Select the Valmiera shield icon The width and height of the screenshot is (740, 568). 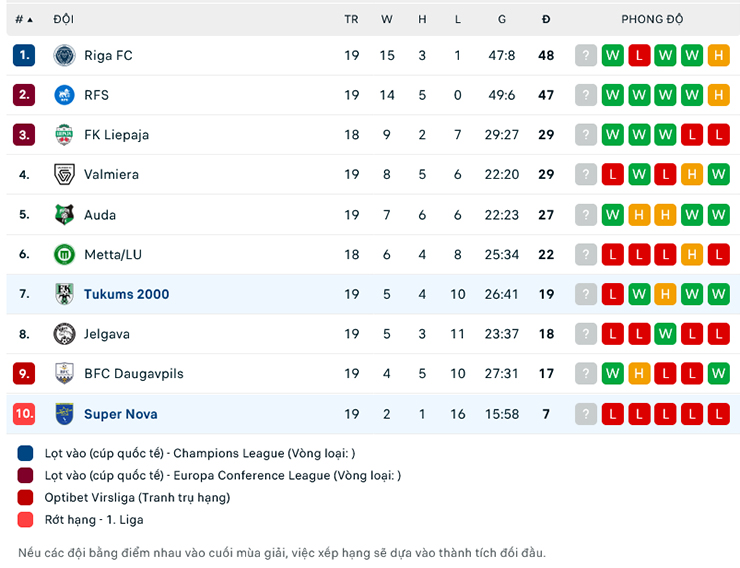[x=64, y=174]
